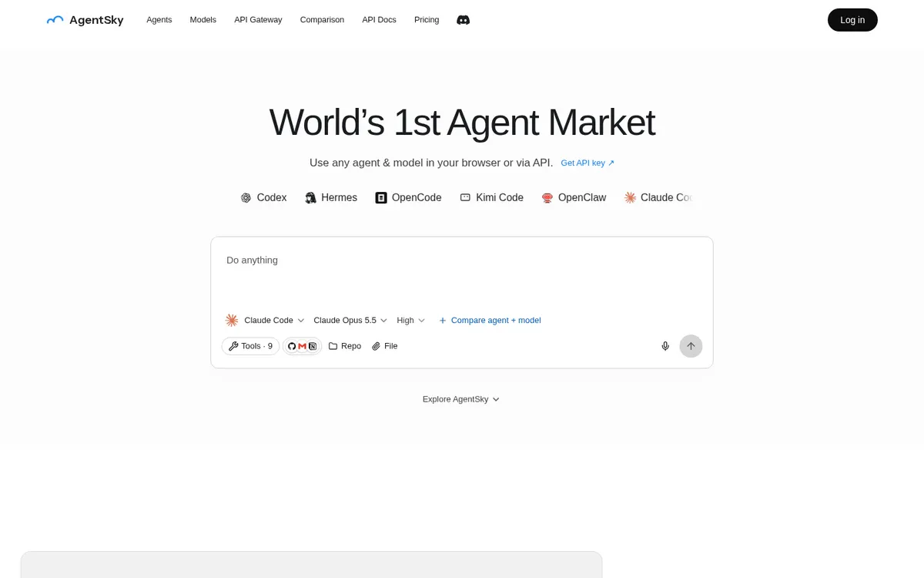This screenshot has height=578, width=924.
Task: Attach a File with paperclip icon
Action: click(385, 346)
